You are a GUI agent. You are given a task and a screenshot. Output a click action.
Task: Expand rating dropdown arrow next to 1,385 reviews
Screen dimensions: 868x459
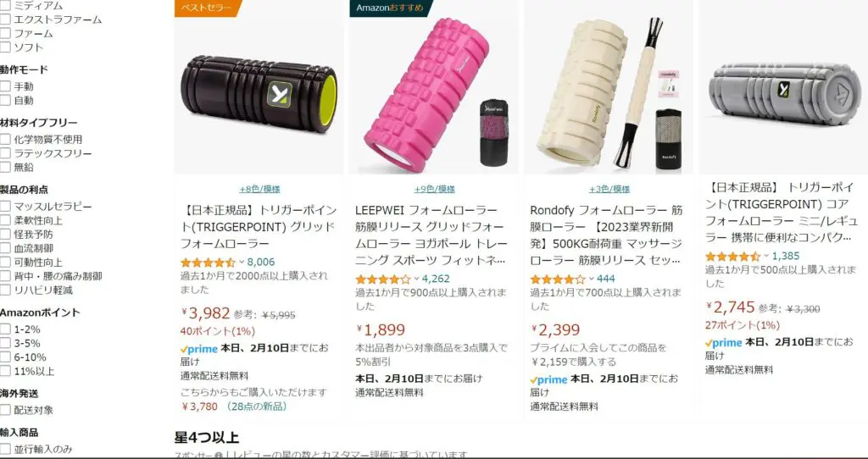(766, 256)
